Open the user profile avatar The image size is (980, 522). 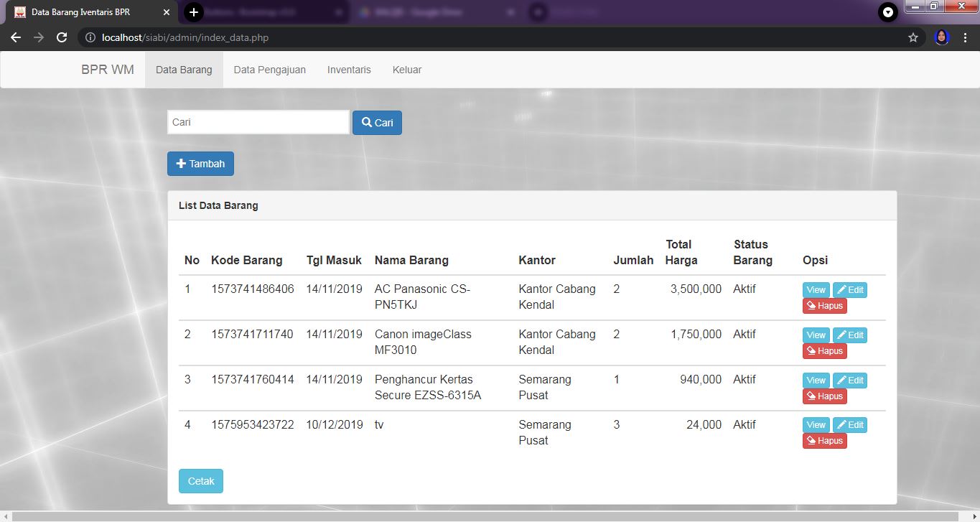pyautogui.click(x=942, y=37)
